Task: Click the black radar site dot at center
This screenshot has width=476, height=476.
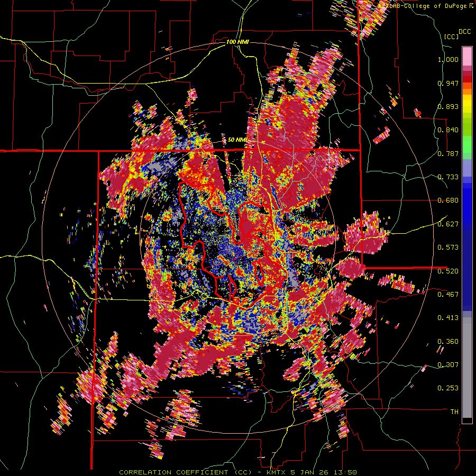Action: pos(239,237)
